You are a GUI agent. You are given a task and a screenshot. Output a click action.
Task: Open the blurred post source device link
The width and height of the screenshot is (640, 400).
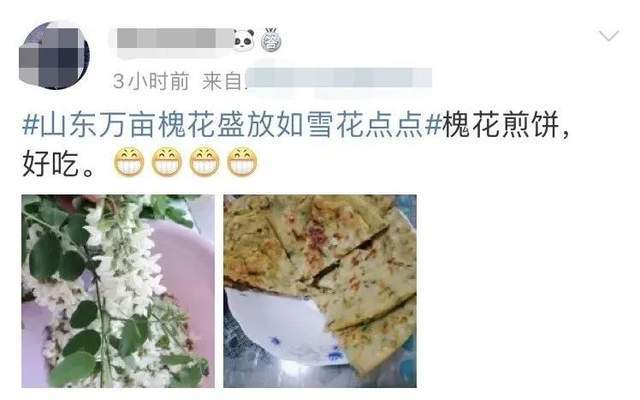339,79
